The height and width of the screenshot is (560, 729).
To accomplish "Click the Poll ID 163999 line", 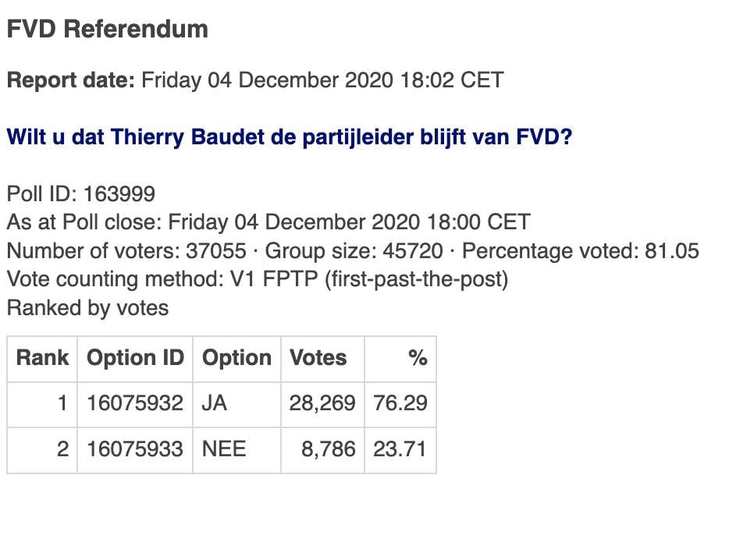I will [x=81, y=193].
